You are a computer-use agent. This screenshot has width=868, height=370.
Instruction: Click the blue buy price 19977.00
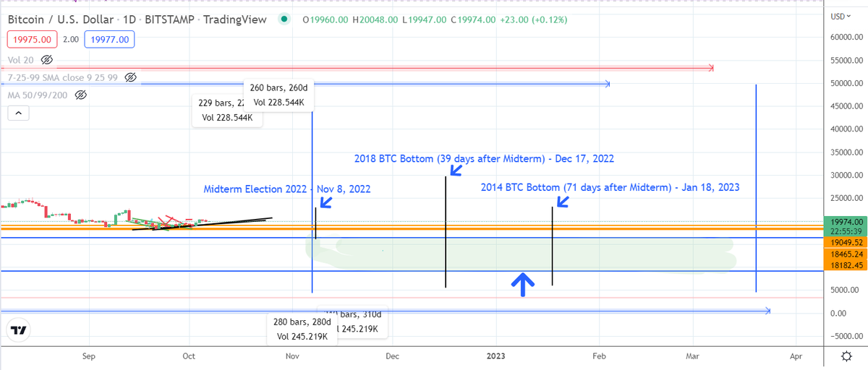click(111, 39)
